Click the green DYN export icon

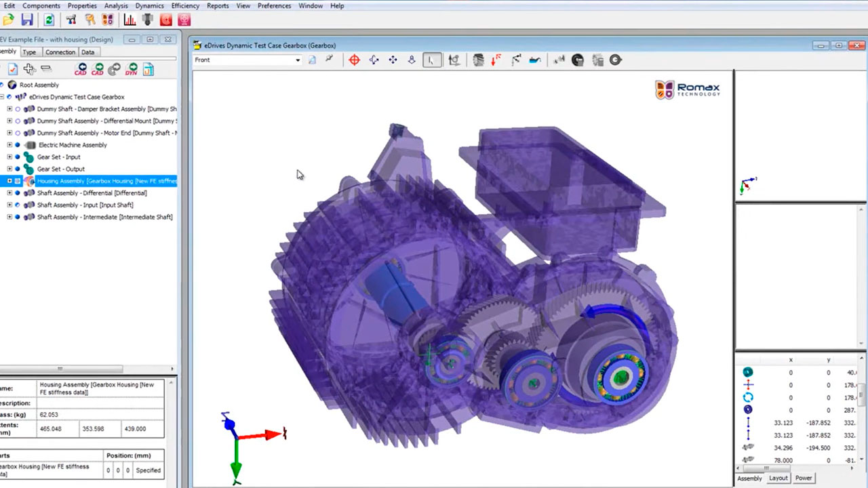(x=131, y=69)
